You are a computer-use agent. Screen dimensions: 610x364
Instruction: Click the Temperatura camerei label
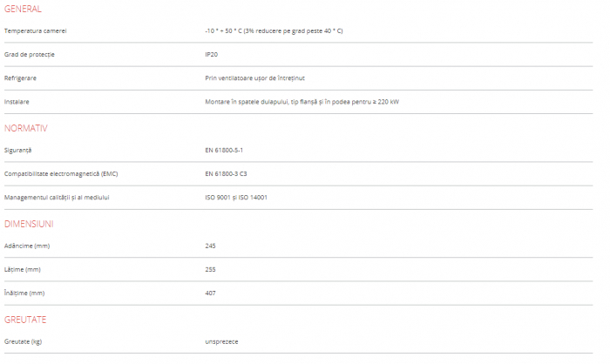(36, 30)
